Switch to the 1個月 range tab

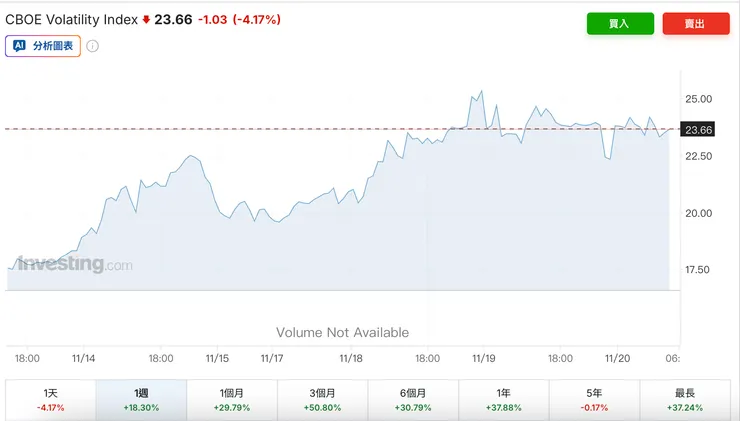coord(231,399)
